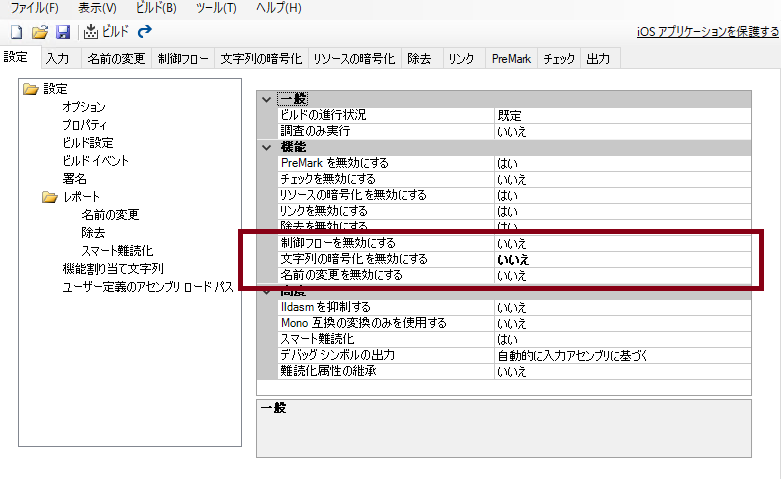Toggle the PreMark を無効にする value
This screenshot has width=781, height=479.
tap(622, 163)
